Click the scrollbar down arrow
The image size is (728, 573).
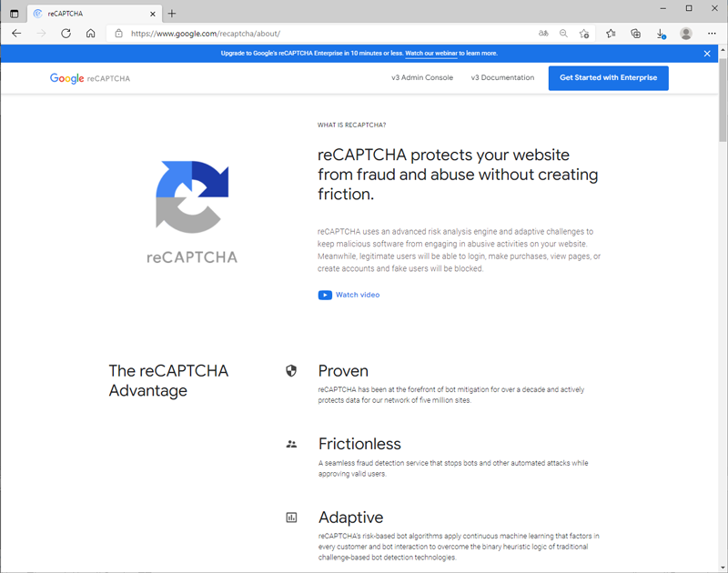pyautogui.click(x=723, y=568)
